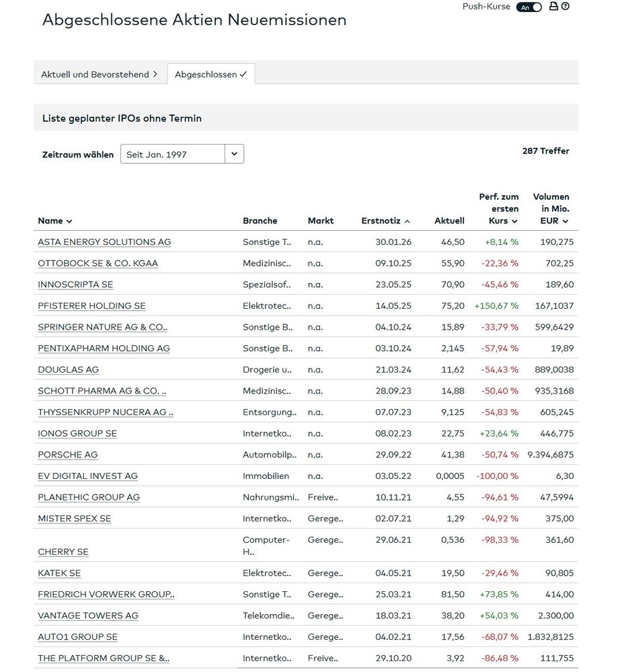Open KATEK SE link

[x=59, y=573]
